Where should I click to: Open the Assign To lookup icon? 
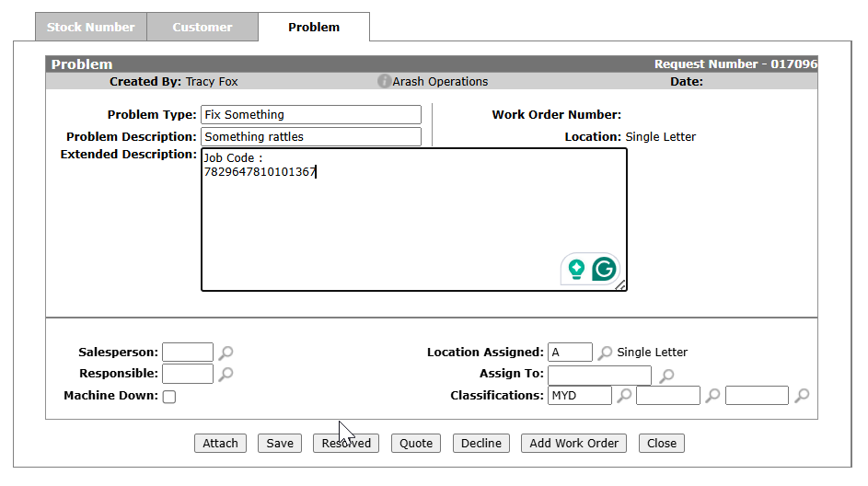tap(667, 376)
